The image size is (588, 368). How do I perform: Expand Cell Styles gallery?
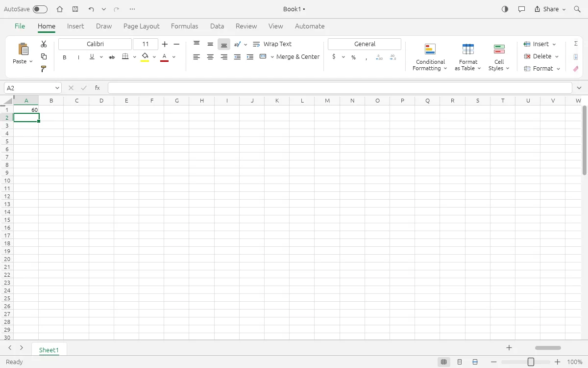point(499,57)
